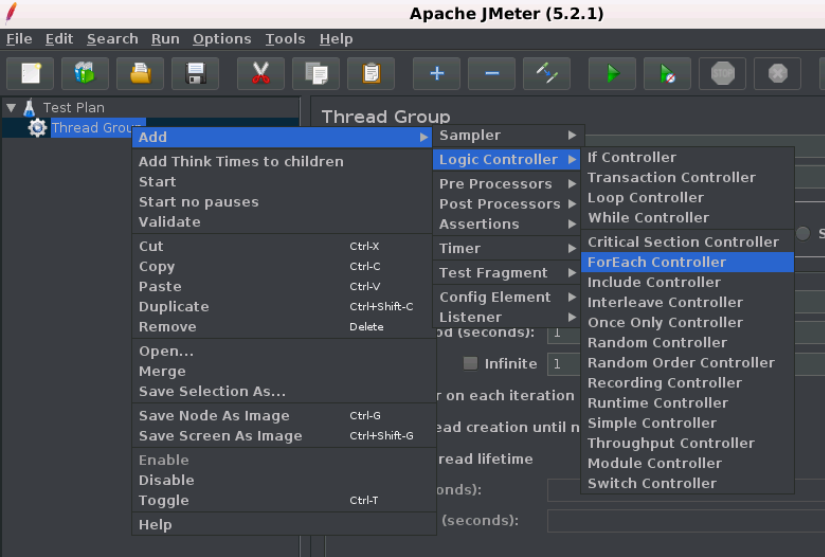Save the test plan with floppy icon
The height and width of the screenshot is (557, 825).
(x=195, y=73)
